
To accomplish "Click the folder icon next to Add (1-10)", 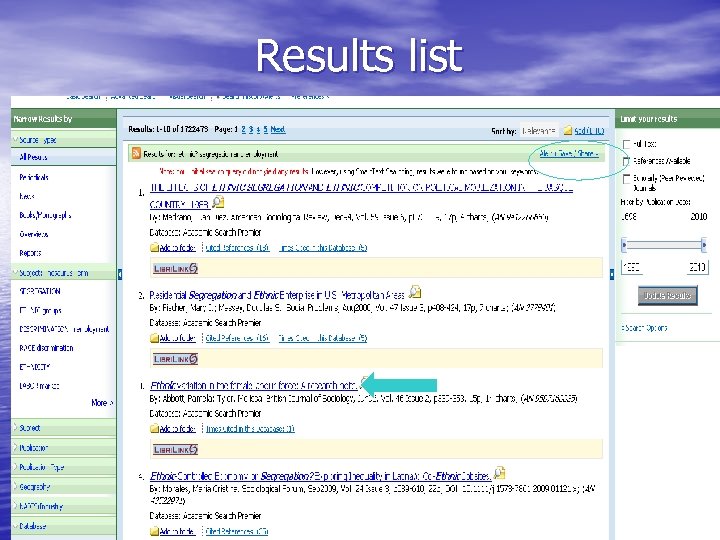I will (568, 130).
